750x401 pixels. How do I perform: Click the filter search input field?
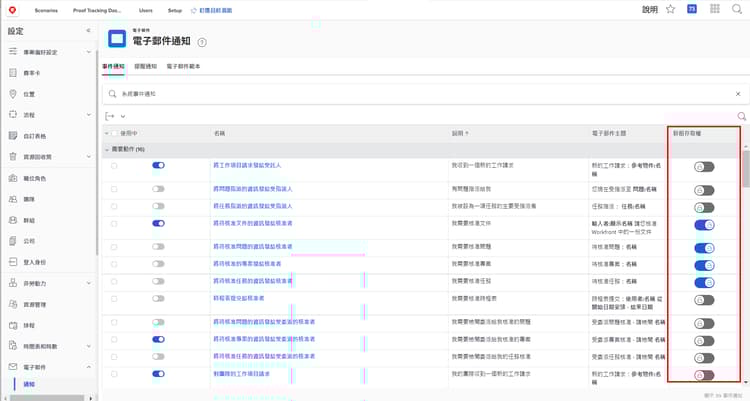426,94
